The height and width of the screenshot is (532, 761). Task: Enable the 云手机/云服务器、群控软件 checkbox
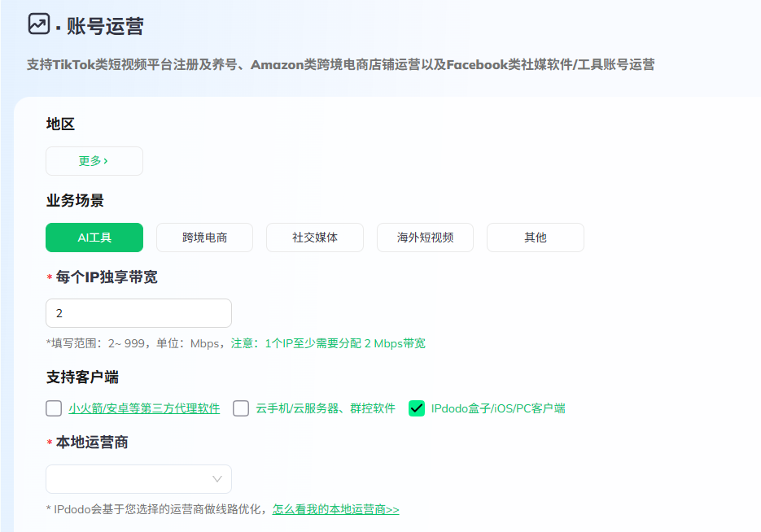coord(241,408)
